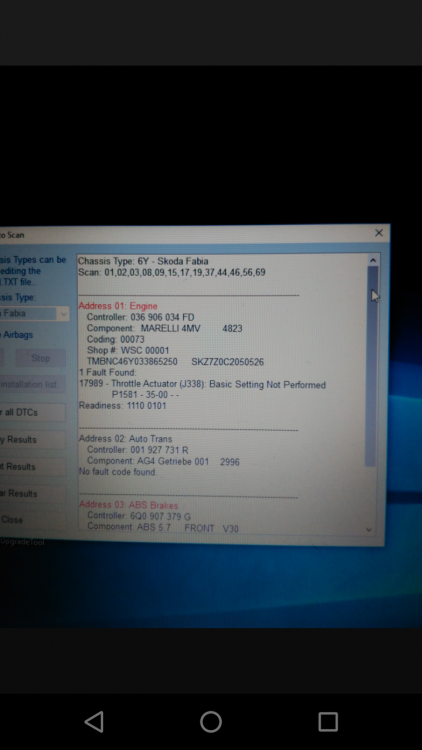This screenshot has width=422, height=750.
Task: Click 'Component: AG4 Getriebe 001' line
Action: [x=163, y=462]
